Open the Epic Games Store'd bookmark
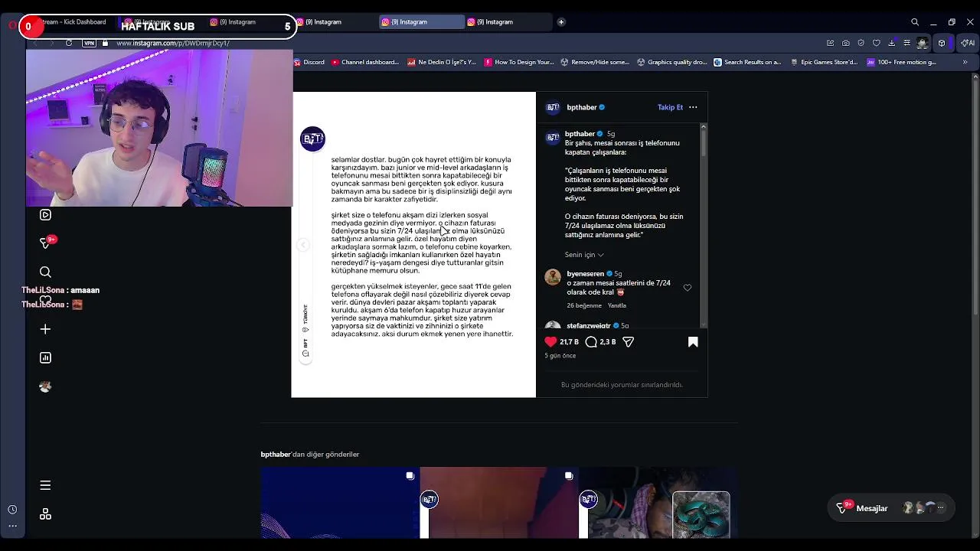 (x=823, y=62)
